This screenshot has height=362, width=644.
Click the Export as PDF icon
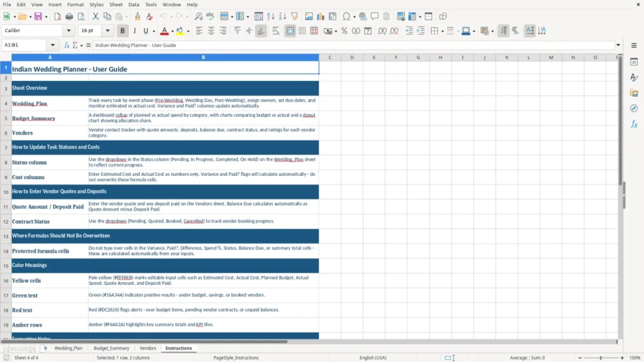pyautogui.click(x=57, y=16)
